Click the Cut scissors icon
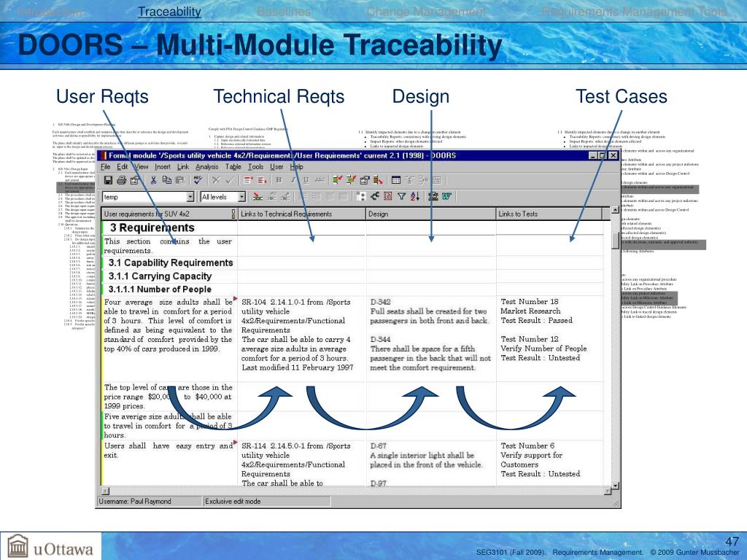 click(153, 180)
